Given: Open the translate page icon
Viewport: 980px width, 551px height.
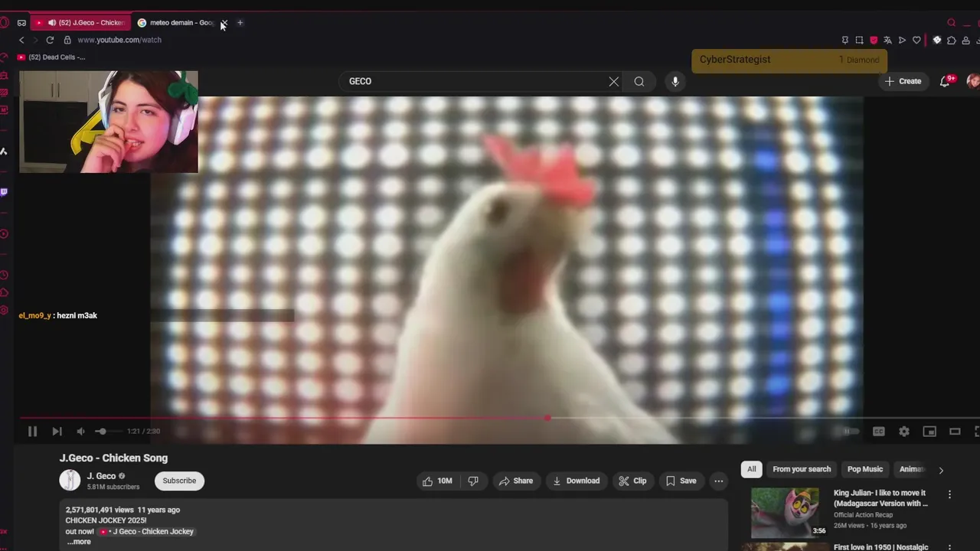Looking at the screenshot, I should click(887, 40).
